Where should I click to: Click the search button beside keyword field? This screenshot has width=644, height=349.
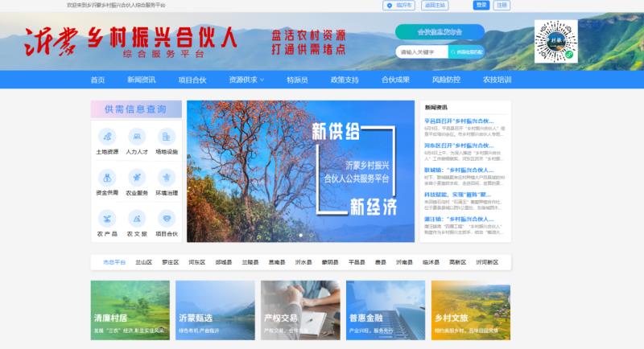(467, 52)
